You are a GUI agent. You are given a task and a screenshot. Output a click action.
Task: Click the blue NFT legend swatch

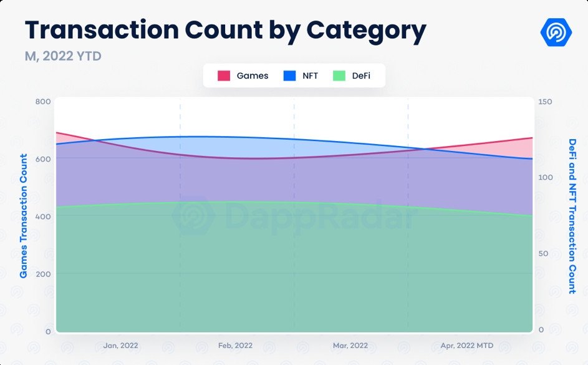(289, 75)
